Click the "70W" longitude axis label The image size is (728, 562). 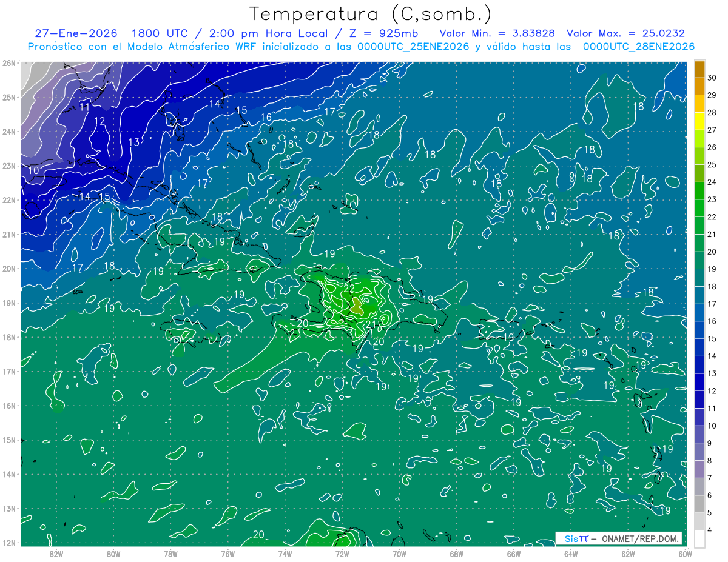tap(399, 553)
